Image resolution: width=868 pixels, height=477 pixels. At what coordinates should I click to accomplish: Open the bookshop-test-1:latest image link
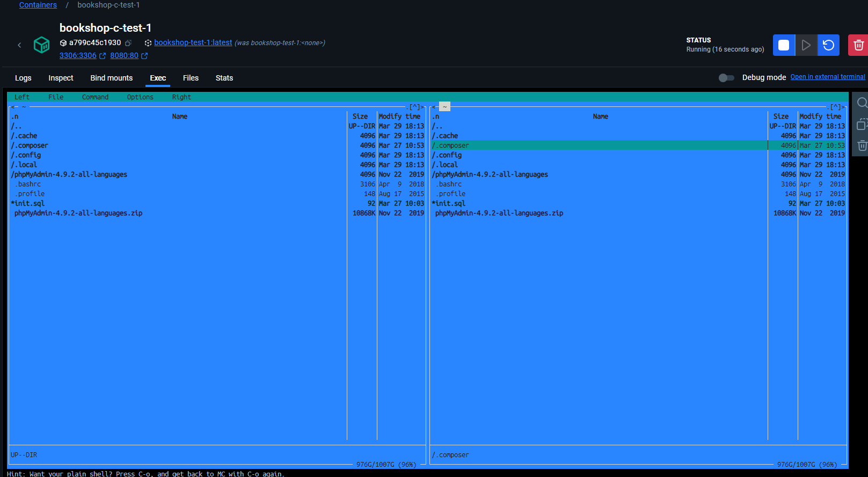(x=193, y=42)
